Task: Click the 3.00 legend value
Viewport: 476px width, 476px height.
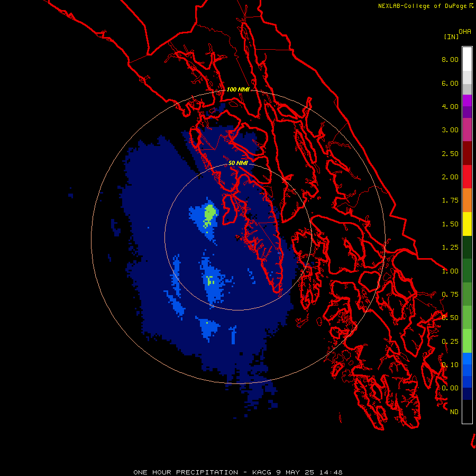Action: click(x=450, y=130)
